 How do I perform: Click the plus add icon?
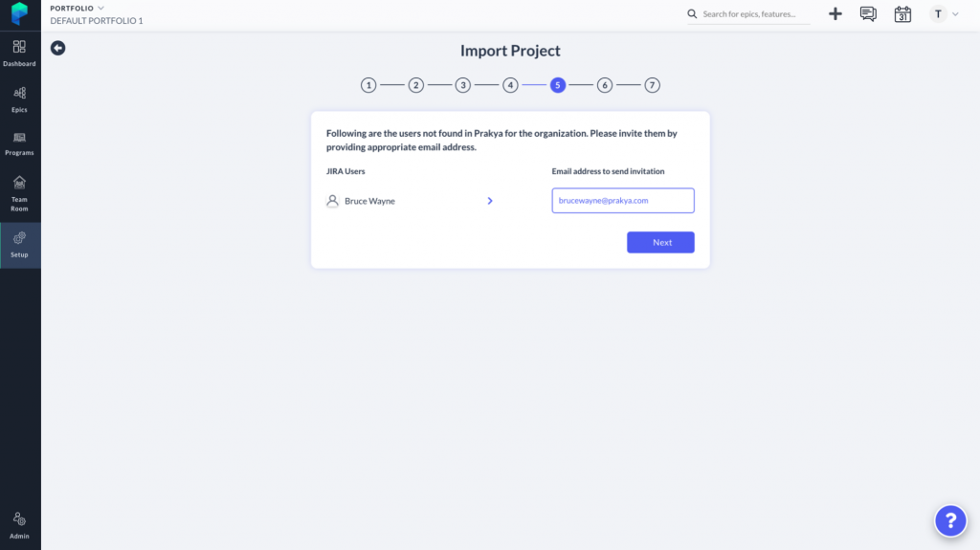pyautogui.click(x=835, y=14)
